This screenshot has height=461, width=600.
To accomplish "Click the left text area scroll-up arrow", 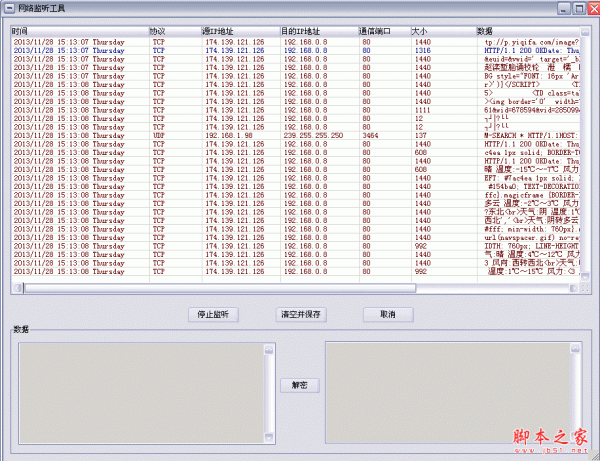I will [x=269, y=349].
